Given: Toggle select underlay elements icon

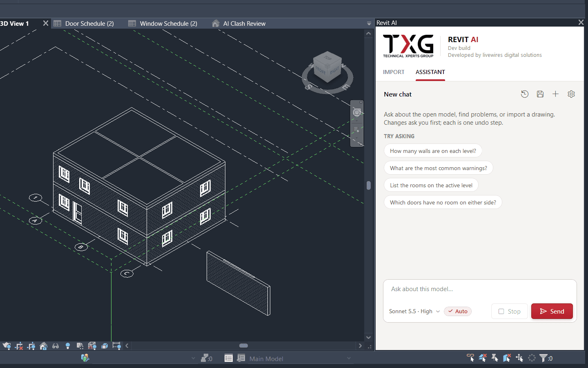Looking at the screenshot, I should coord(483,358).
